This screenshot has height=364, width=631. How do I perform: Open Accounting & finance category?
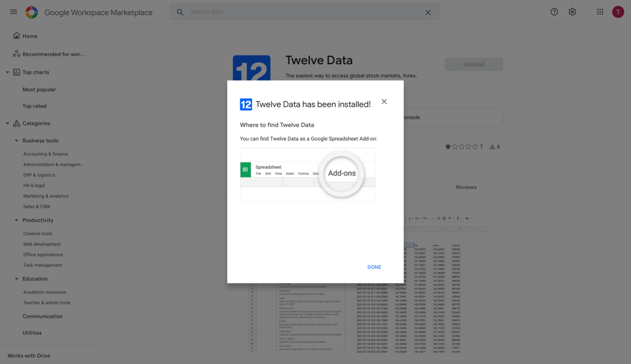point(45,154)
